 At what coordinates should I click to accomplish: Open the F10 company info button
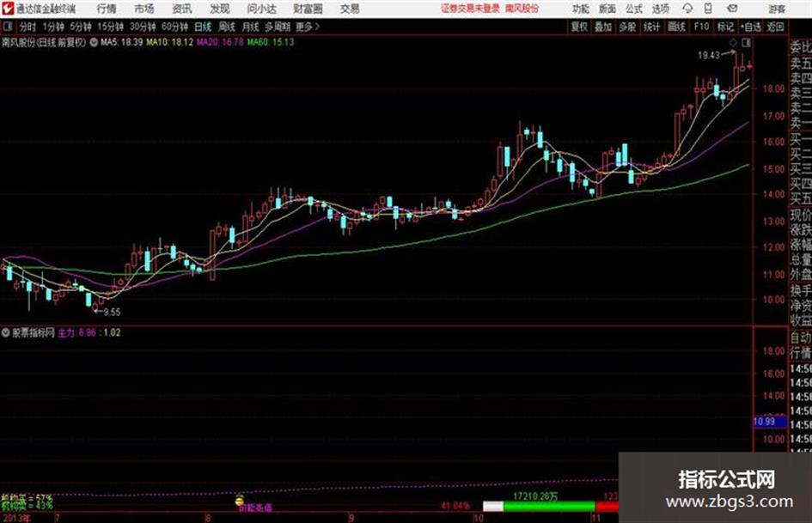coord(701,27)
